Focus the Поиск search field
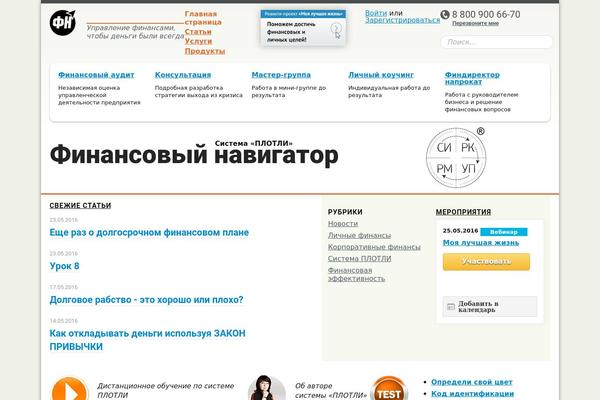 click(x=496, y=42)
